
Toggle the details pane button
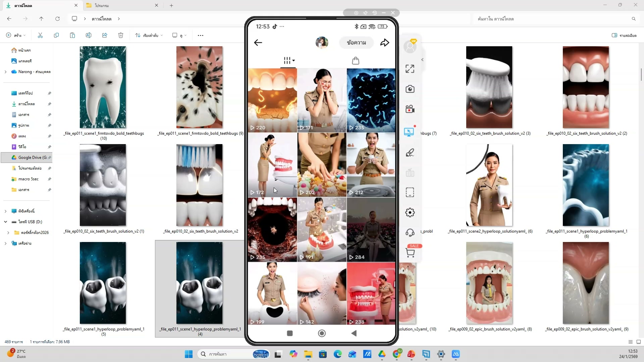(624, 35)
